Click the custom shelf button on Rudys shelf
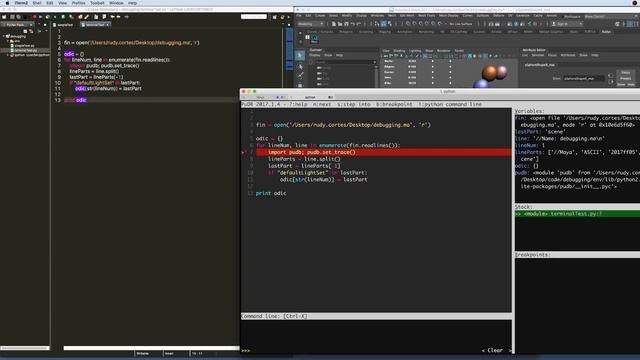640x360 pixels. 315,39
